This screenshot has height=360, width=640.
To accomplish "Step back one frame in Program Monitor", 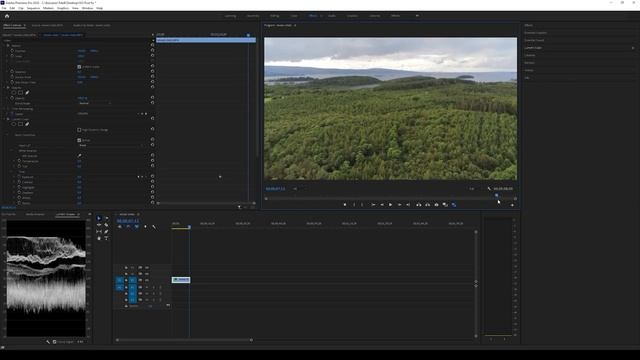I will [x=382, y=204].
